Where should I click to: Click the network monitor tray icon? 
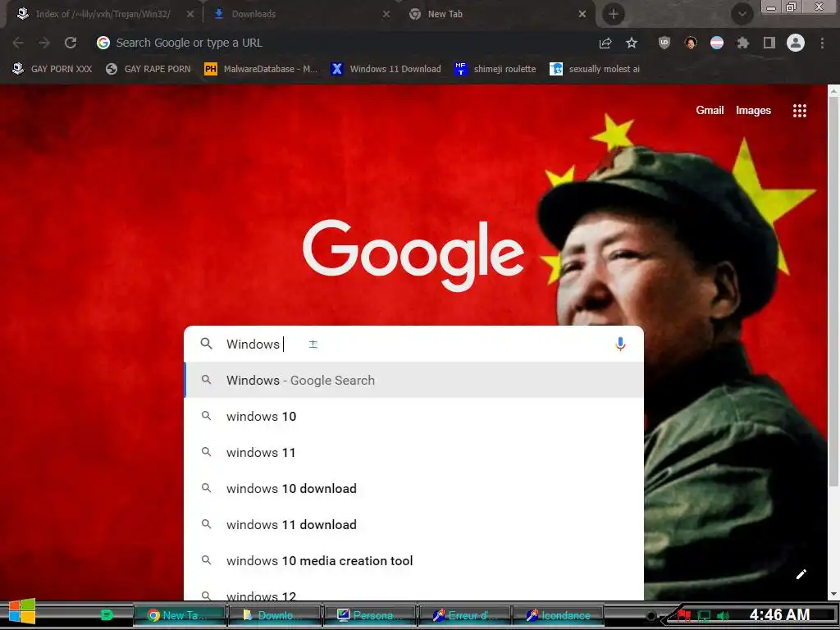pos(704,616)
